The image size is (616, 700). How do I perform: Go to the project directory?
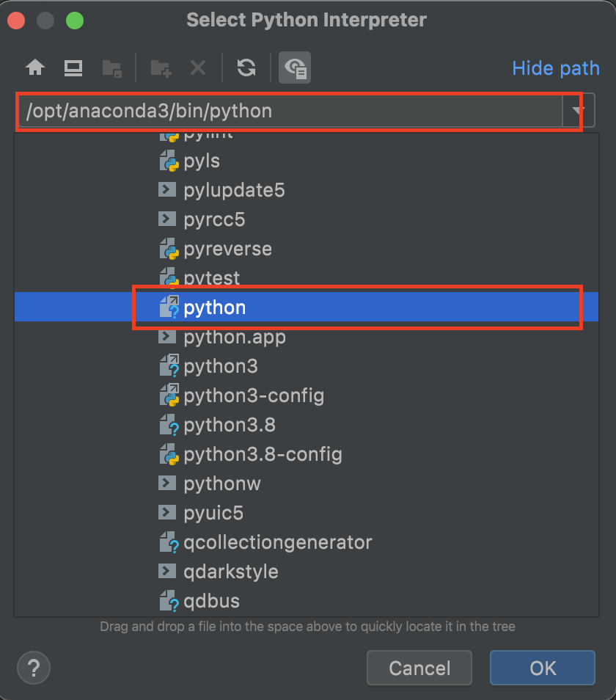pyautogui.click(x=112, y=68)
